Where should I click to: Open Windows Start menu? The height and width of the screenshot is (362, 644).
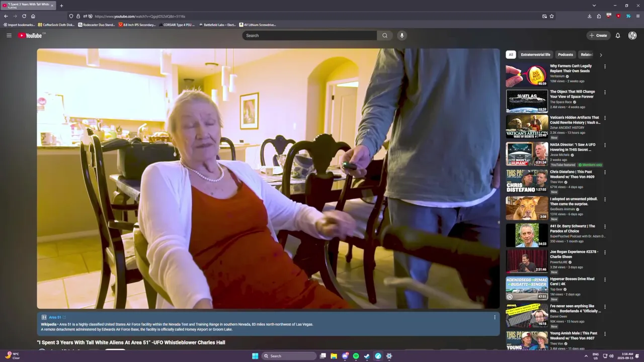pos(255,356)
